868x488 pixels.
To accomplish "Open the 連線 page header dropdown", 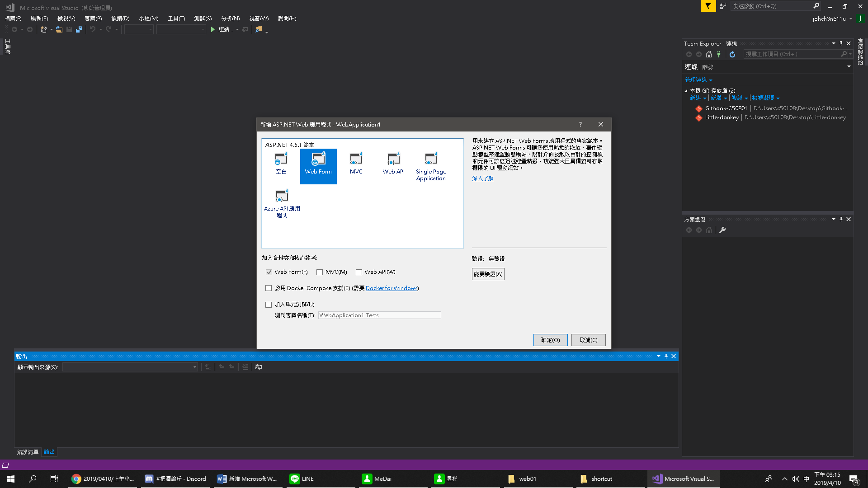I will coord(849,66).
